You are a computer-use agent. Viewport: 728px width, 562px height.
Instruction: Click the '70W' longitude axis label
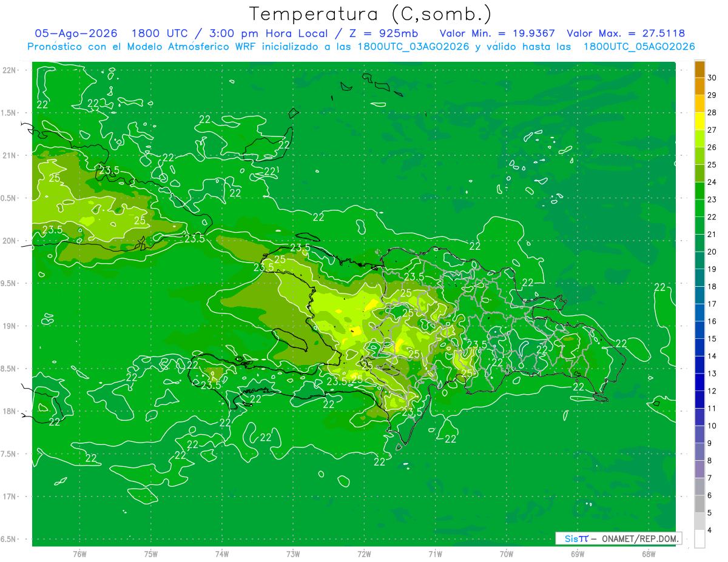coord(507,554)
